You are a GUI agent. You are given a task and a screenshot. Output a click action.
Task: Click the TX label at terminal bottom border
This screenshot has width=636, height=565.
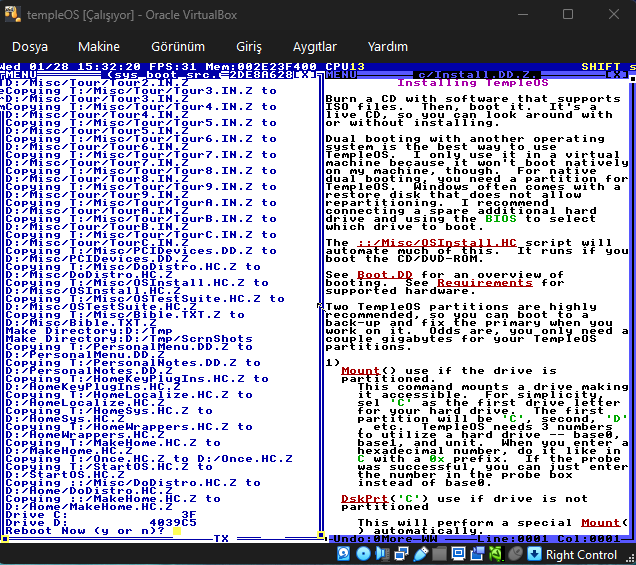221,539
